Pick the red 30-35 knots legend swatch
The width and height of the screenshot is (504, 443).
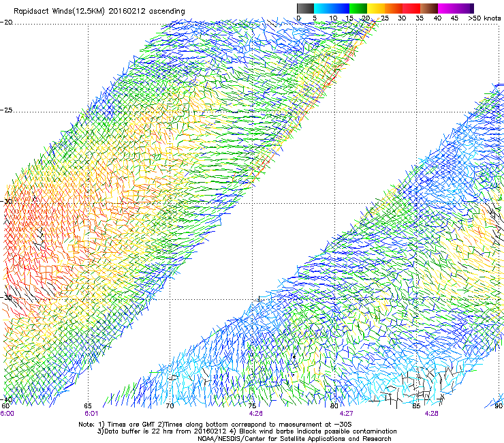point(411,8)
